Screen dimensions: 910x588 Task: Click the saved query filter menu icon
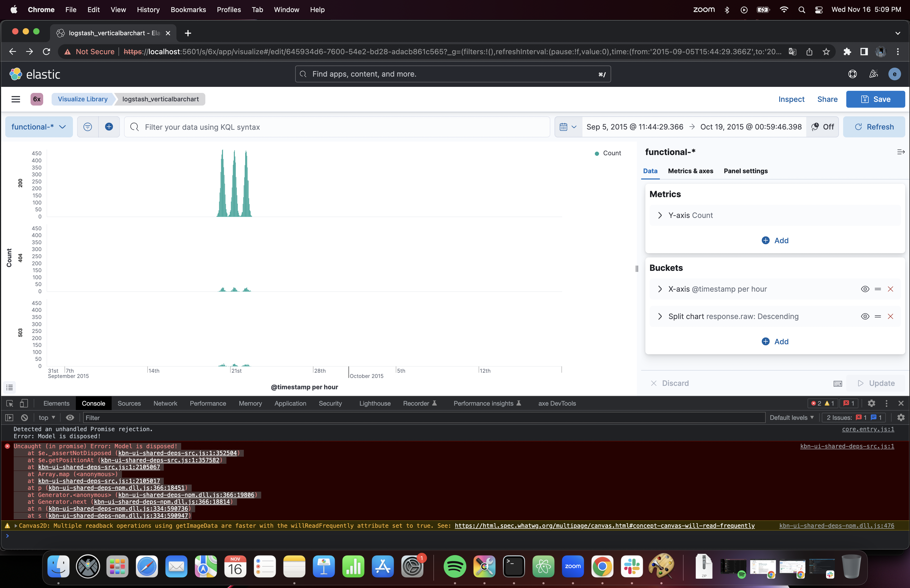[x=87, y=127]
